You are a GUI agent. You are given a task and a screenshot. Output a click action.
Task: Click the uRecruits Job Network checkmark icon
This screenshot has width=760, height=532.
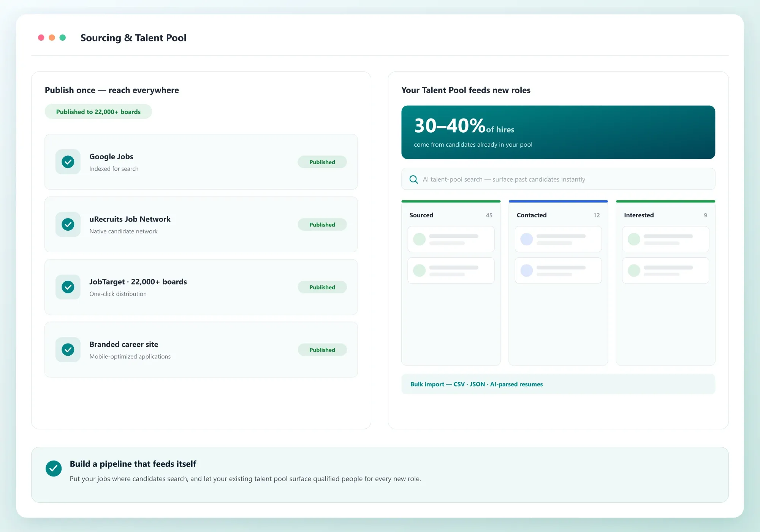[68, 225]
